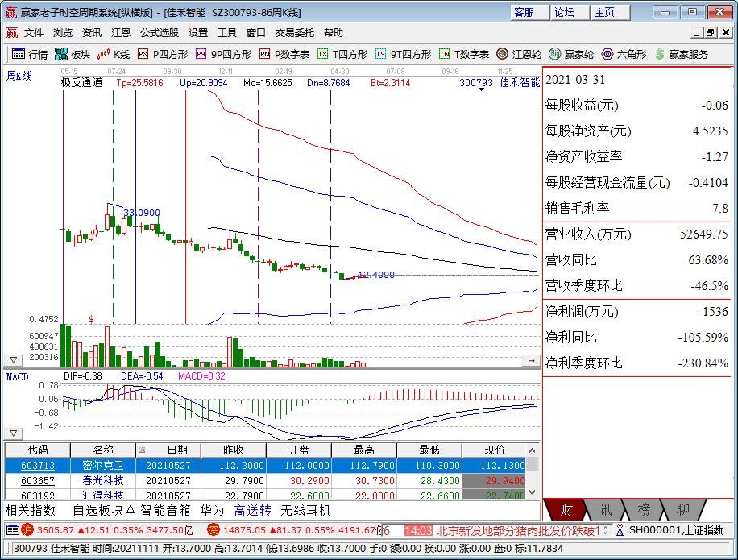
Task: Open the 窗口 menu
Action: tap(256, 32)
